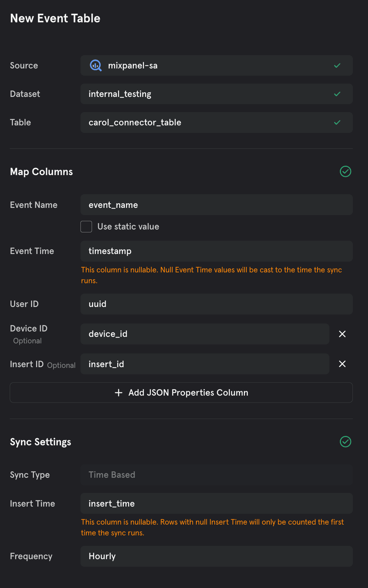Click the Sync Settings green circle check icon
Viewport: 368px width, 588px height.
(x=345, y=442)
